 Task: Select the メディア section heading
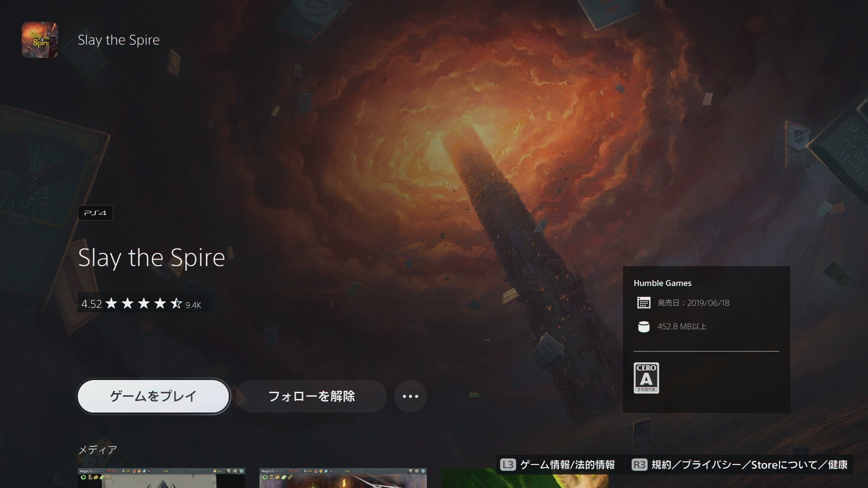click(98, 450)
